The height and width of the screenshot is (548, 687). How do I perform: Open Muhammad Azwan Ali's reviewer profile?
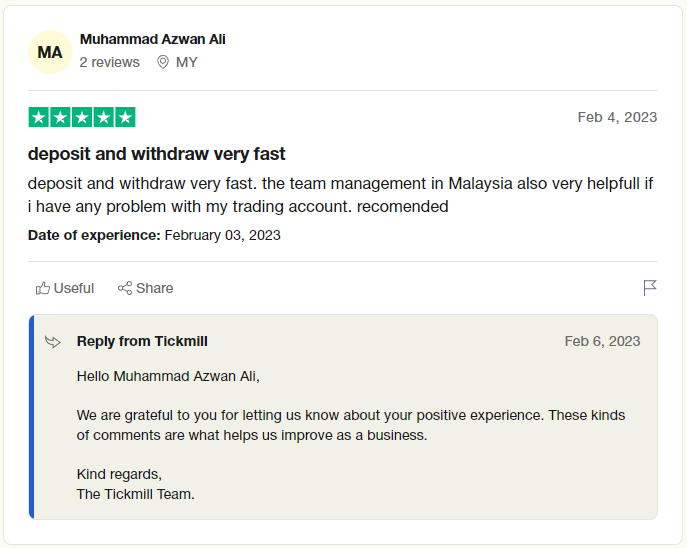point(152,39)
